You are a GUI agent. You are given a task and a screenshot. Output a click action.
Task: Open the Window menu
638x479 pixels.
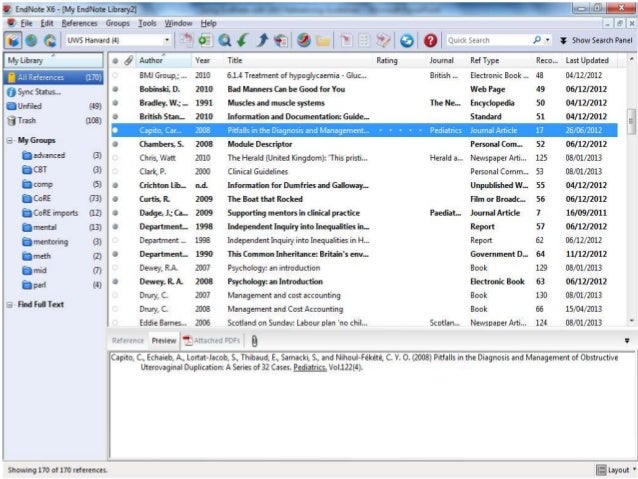point(178,23)
